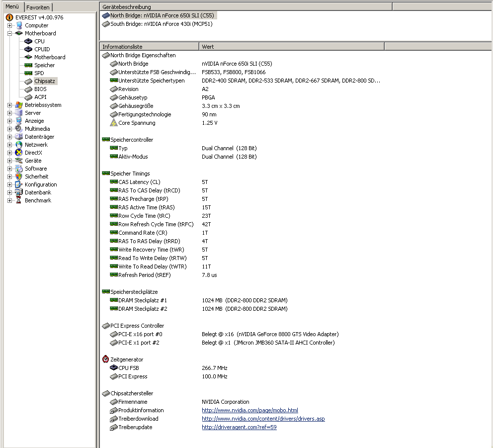Switch to the Menü tab
The height and width of the screenshot is (448, 493).
[x=12, y=6]
